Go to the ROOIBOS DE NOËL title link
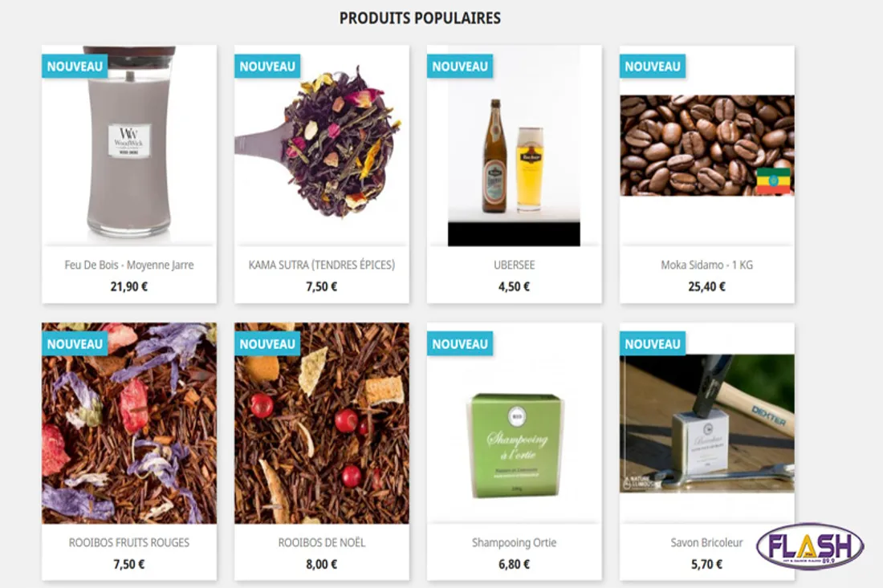Image resolution: width=883 pixels, height=588 pixels. (322, 542)
